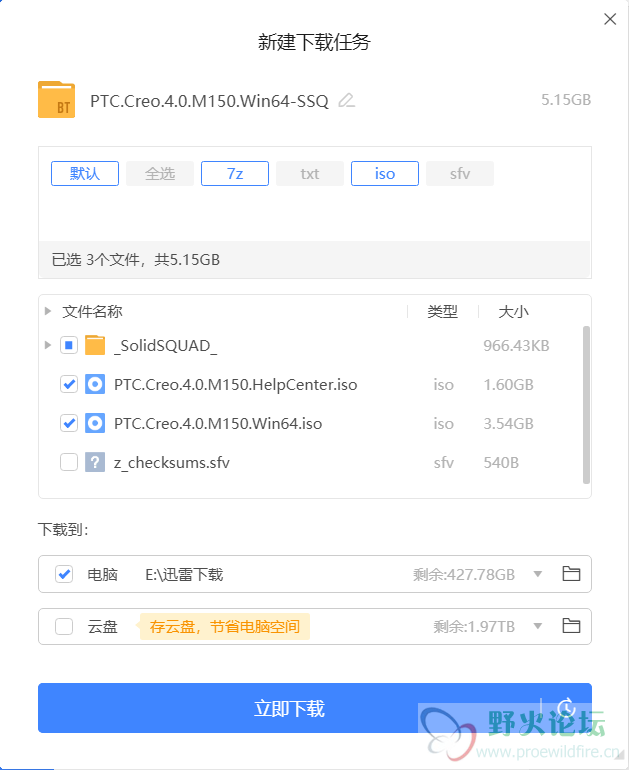
Task: Click the 剩余:427.78GB free space text
Action: (464, 574)
